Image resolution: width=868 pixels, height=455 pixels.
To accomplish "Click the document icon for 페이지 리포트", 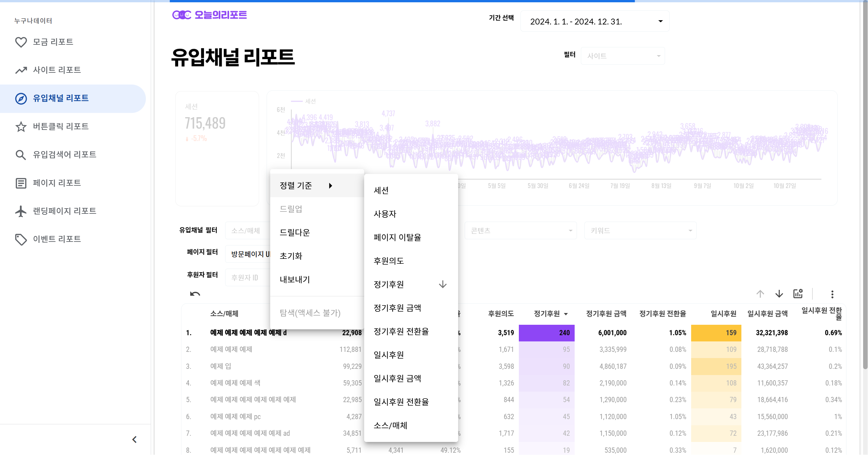I will pos(21,183).
